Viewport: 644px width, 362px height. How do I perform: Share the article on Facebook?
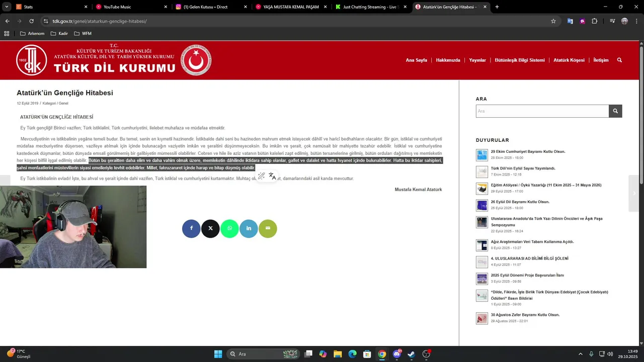pyautogui.click(x=191, y=228)
